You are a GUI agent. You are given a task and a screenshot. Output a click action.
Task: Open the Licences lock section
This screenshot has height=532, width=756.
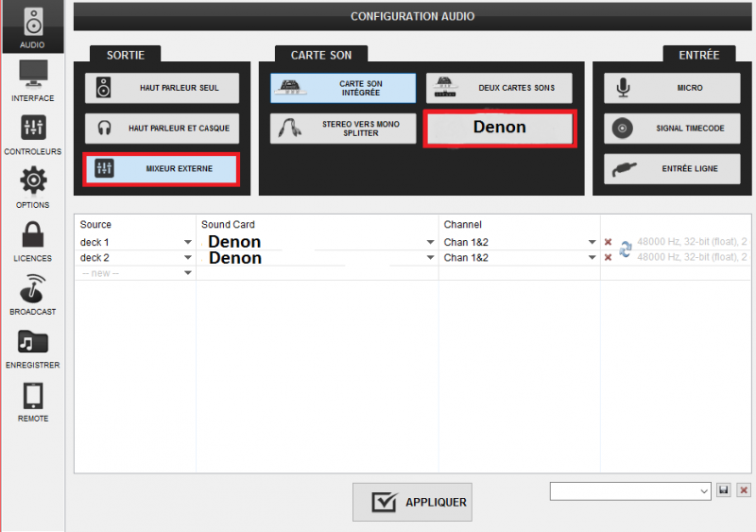click(x=33, y=241)
